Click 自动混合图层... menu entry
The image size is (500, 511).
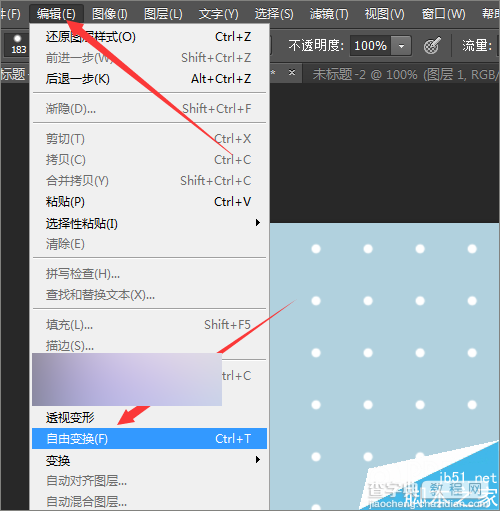tap(149, 501)
